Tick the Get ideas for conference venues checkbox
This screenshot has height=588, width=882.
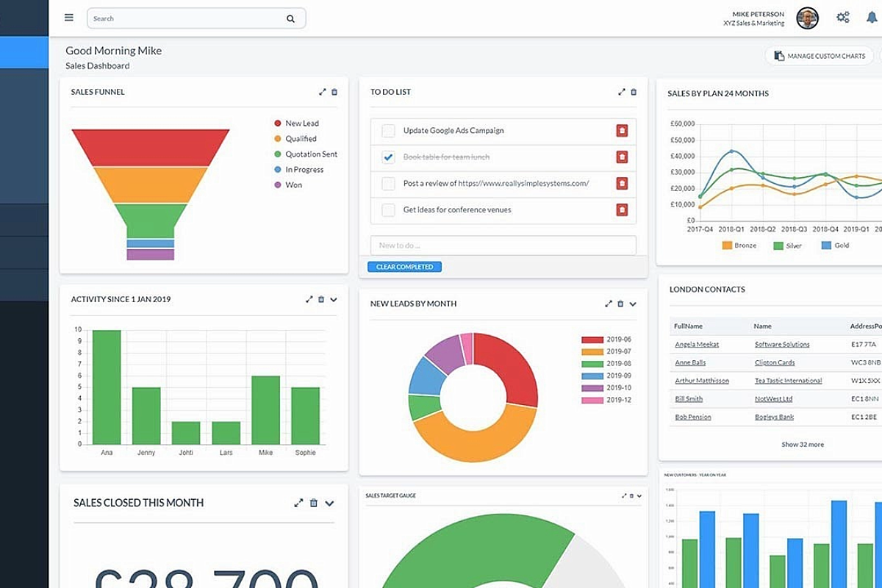click(x=388, y=210)
